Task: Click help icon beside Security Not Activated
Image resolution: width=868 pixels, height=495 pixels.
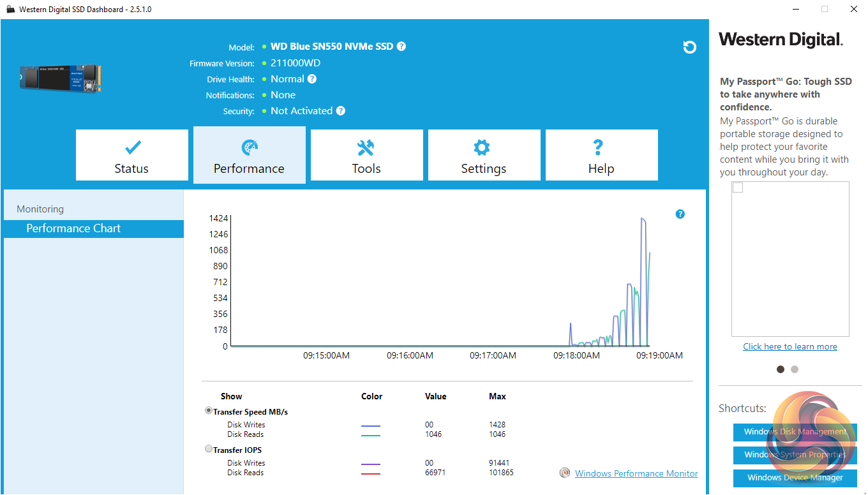Action: tap(341, 111)
